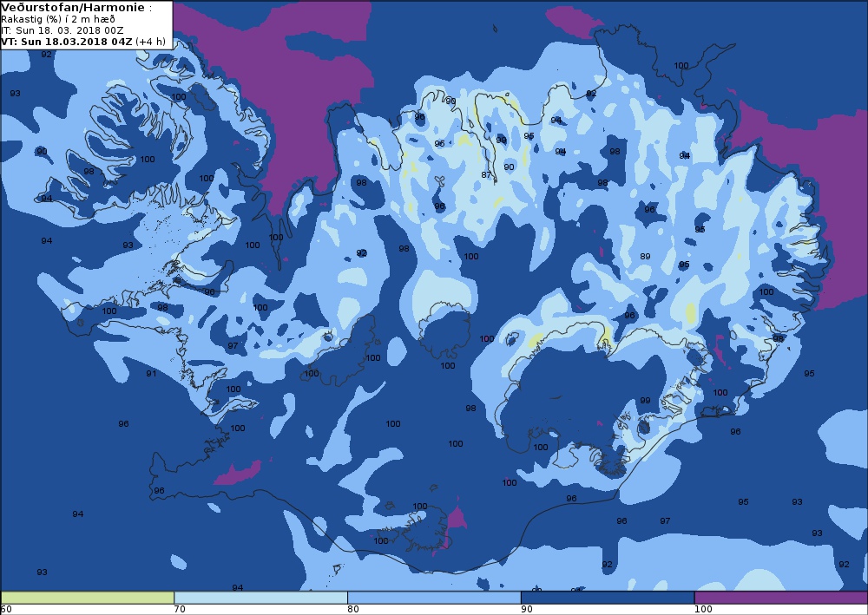Screen dimensions: 868x615
Task: Click the '70' label under the legend bar
Action: click(x=180, y=609)
